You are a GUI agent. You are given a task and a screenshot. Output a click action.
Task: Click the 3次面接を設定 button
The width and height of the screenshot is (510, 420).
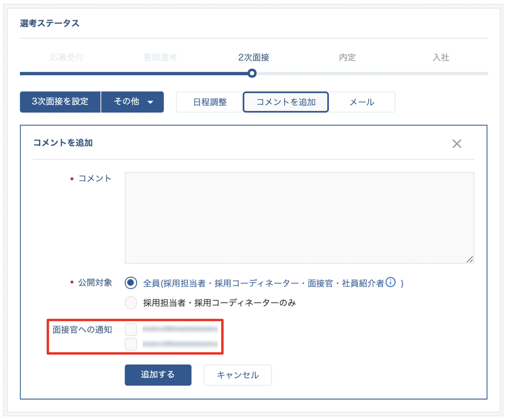60,102
